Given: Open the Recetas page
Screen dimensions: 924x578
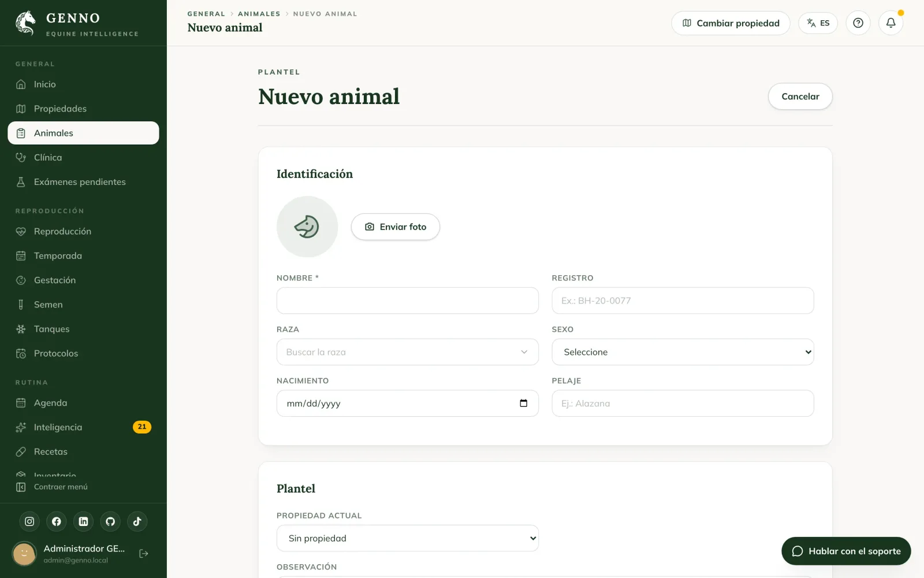Looking at the screenshot, I should pos(83,451).
